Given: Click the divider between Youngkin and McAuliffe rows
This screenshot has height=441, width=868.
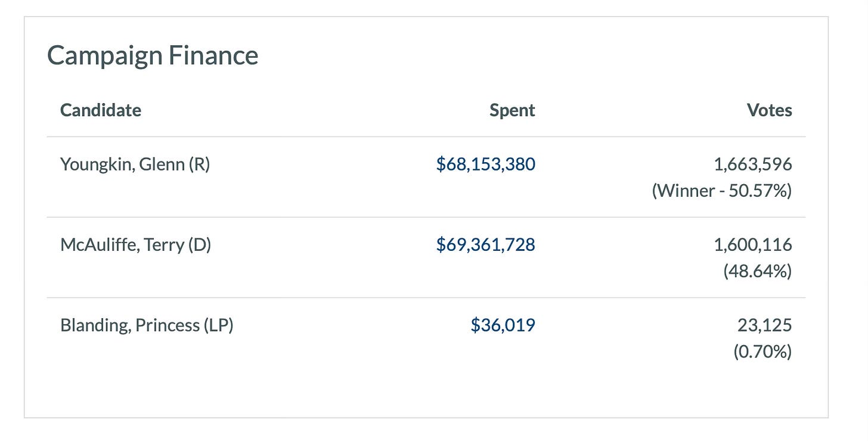Looking at the screenshot, I should pos(426,217).
